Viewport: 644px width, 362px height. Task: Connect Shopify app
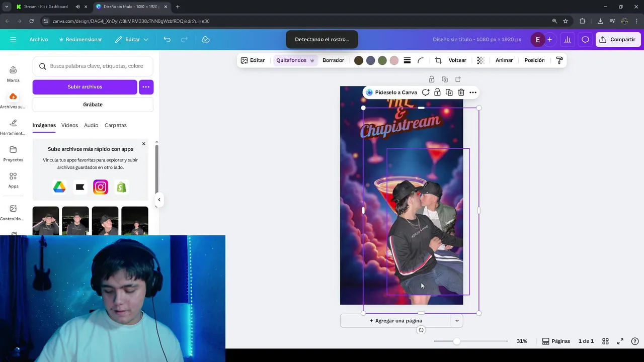(x=121, y=187)
